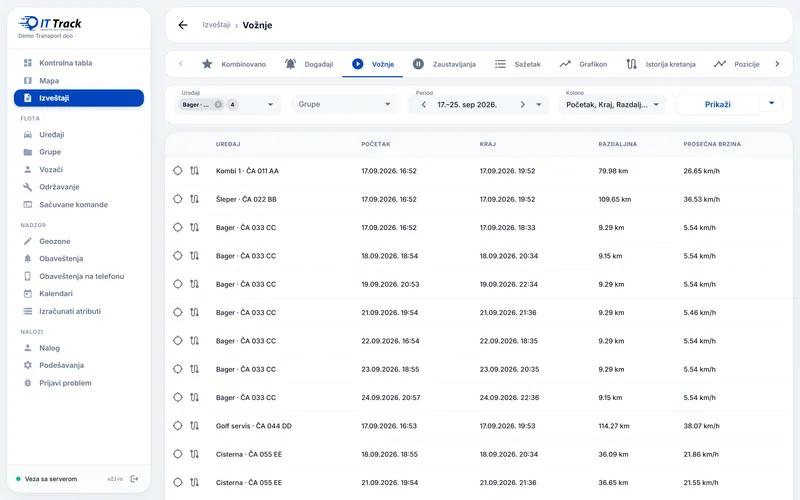
Task: Go back using the arrow icon
Action: 183,25
